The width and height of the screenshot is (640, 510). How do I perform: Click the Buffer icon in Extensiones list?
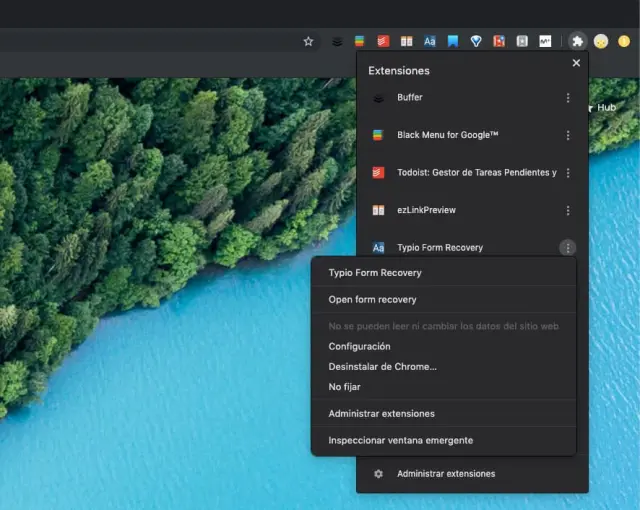pos(378,98)
